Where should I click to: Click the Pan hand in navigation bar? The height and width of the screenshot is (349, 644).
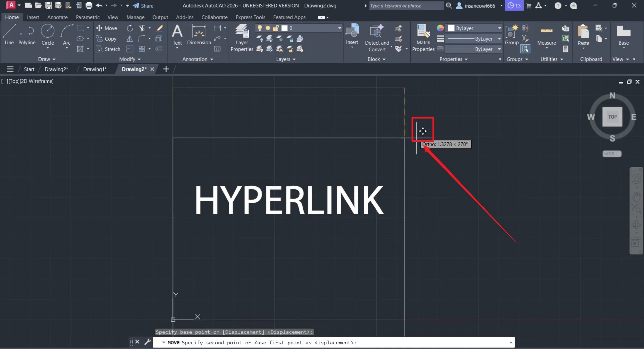tap(636, 196)
